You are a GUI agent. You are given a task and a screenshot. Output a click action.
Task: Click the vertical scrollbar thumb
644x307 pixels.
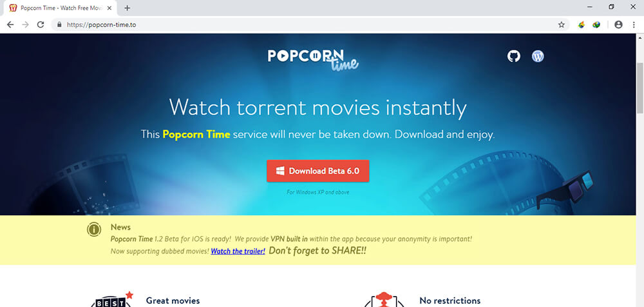(640, 88)
